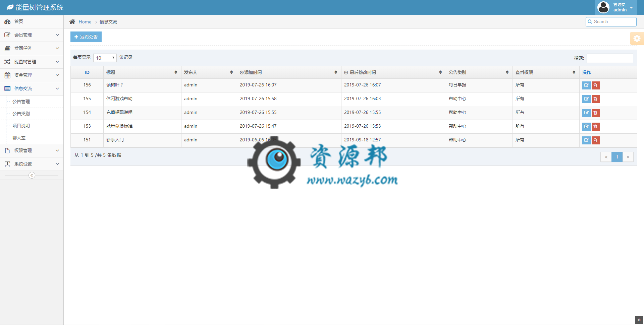
Task: Go to previous page of results
Action: pos(606,157)
